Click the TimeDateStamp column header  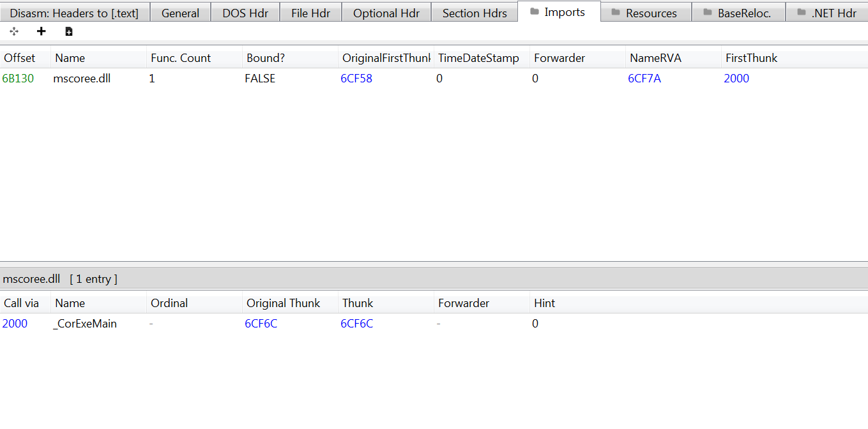click(478, 58)
